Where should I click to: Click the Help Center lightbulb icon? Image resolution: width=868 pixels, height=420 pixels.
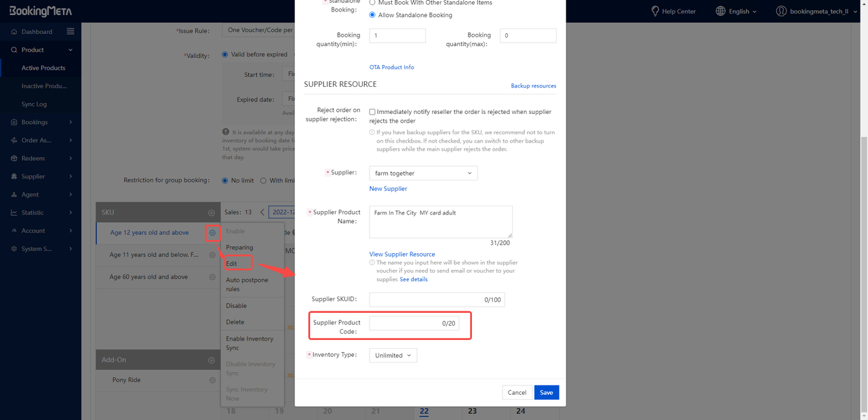tap(655, 11)
